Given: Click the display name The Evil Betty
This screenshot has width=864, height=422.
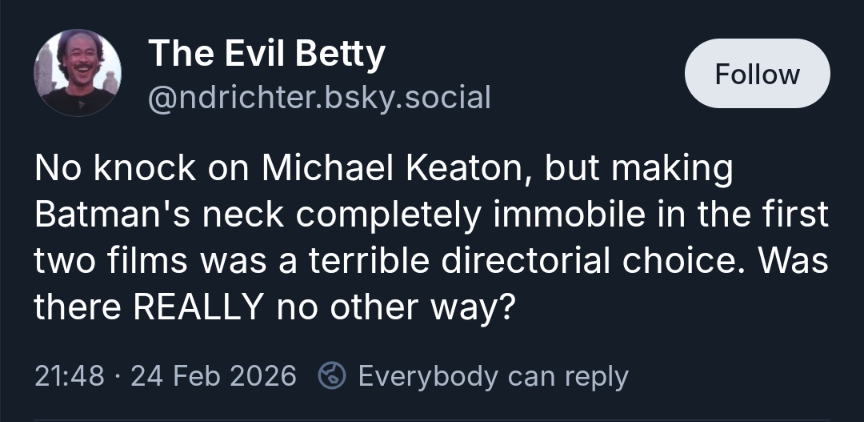Looking at the screenshot, I should coord(266,54).
